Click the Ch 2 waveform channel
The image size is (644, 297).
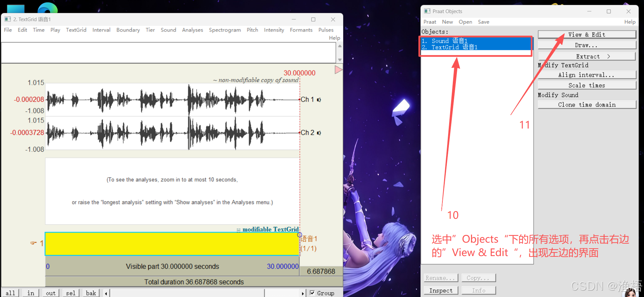[x=172, y=133]
